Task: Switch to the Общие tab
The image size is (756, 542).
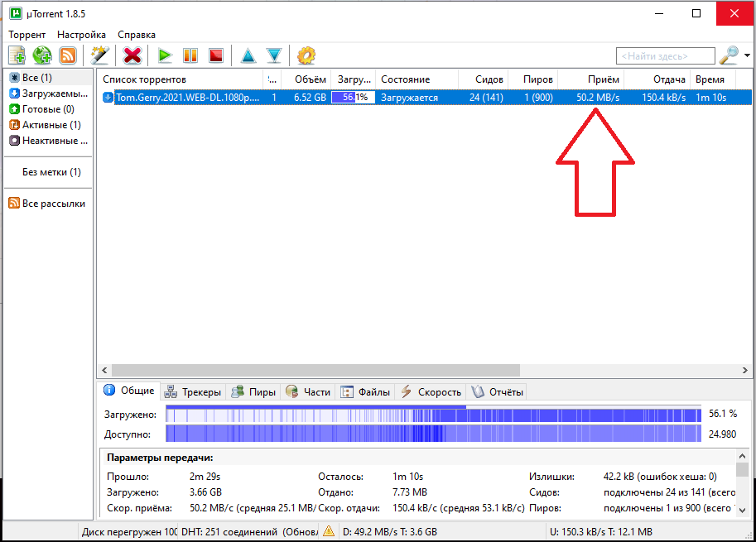Action: coord(129,391)
